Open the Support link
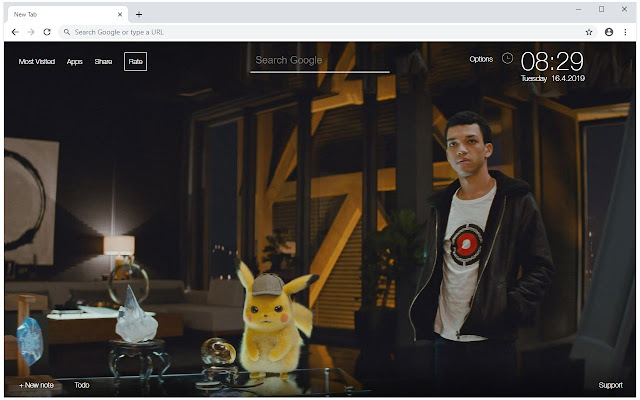The image size is (640, 400). click(x=610, y=385)
